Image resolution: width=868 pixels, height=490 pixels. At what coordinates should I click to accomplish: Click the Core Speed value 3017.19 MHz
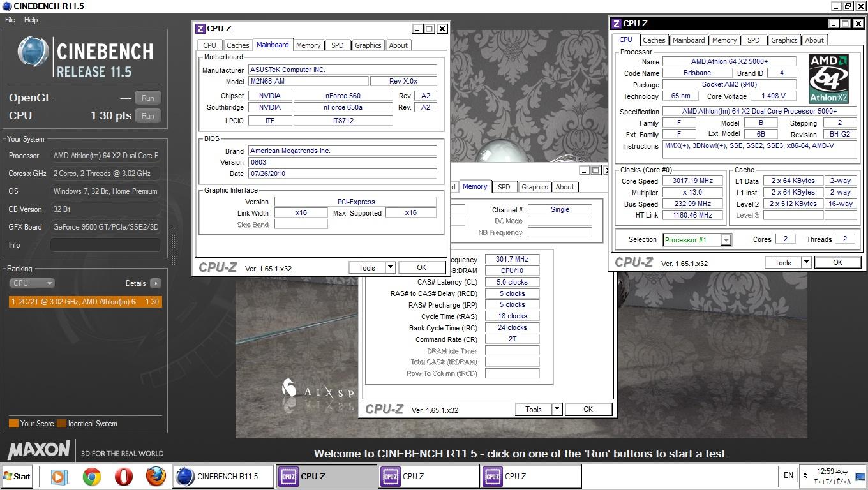click(x=692, y=181)
